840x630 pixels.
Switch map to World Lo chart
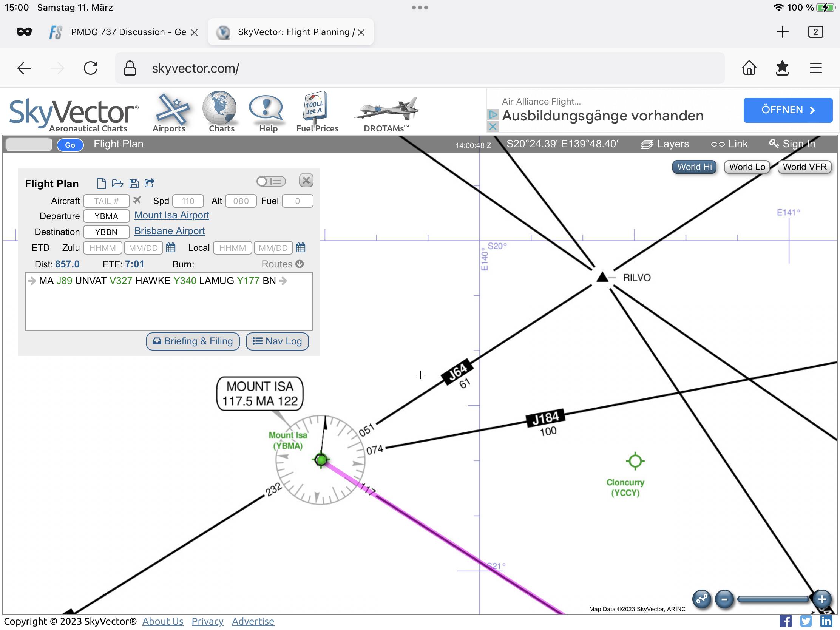(x=746, y=167)
